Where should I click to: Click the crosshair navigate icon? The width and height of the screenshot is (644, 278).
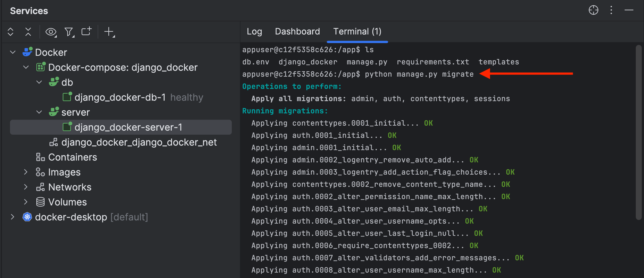tap(593, 10)
